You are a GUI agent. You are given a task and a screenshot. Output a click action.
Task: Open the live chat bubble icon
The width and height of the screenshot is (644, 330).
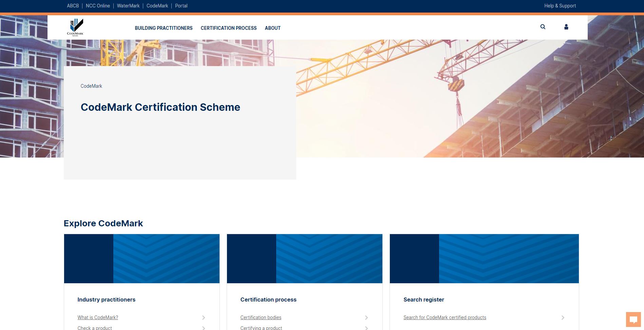click(x=634, y=319)
